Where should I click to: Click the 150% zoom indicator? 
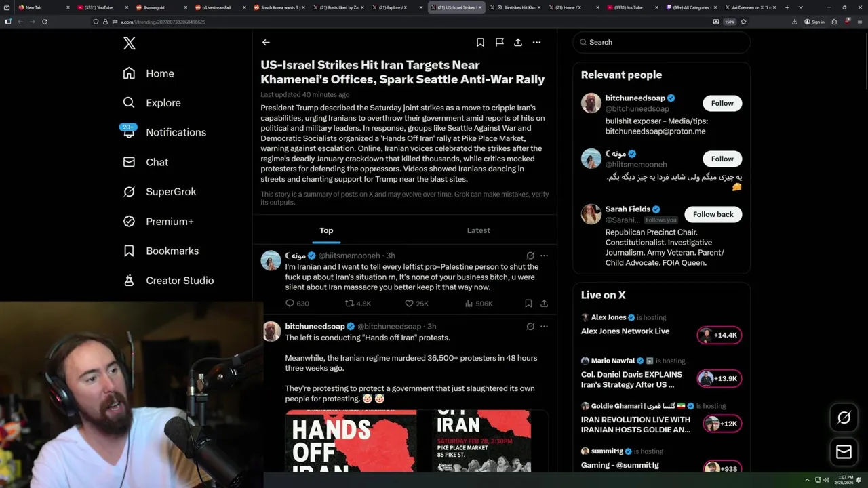pos(730,22)
